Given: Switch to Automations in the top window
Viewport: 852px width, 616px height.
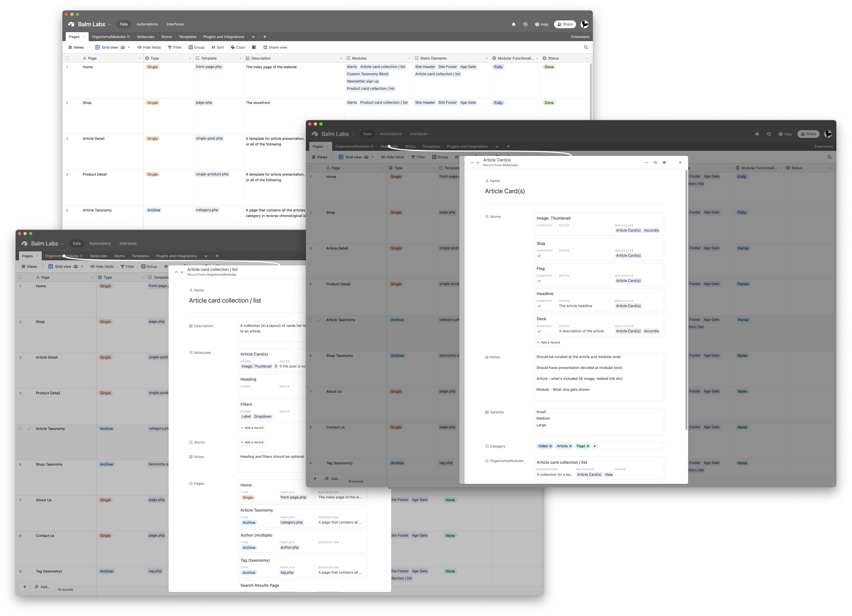Looking at the screenshot, I should click(147, 24).
